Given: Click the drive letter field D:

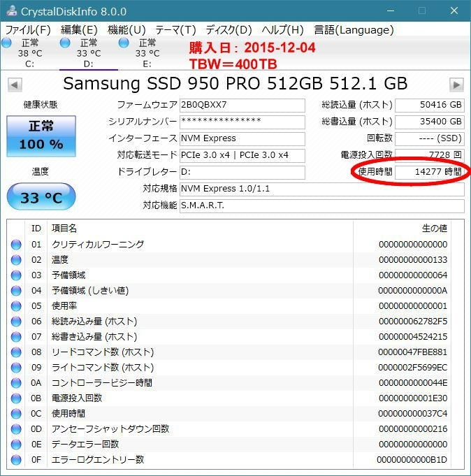Looking at the screenshot, I should coord(242,172).
